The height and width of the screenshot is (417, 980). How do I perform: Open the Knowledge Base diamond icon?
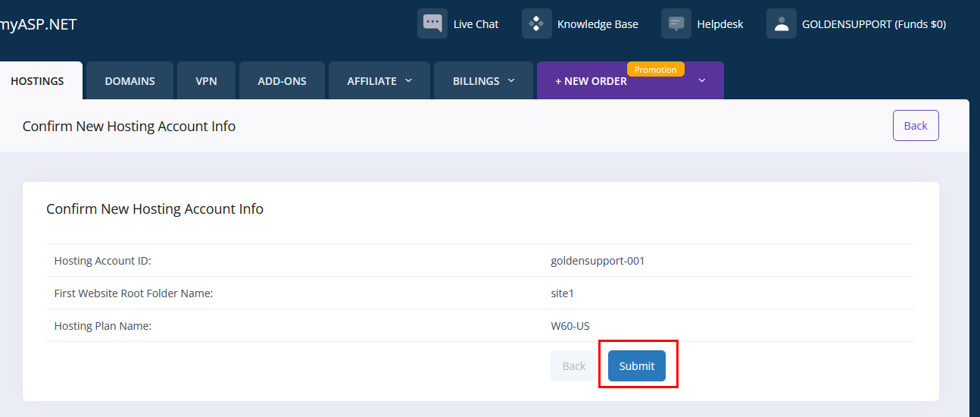point(536,24)
